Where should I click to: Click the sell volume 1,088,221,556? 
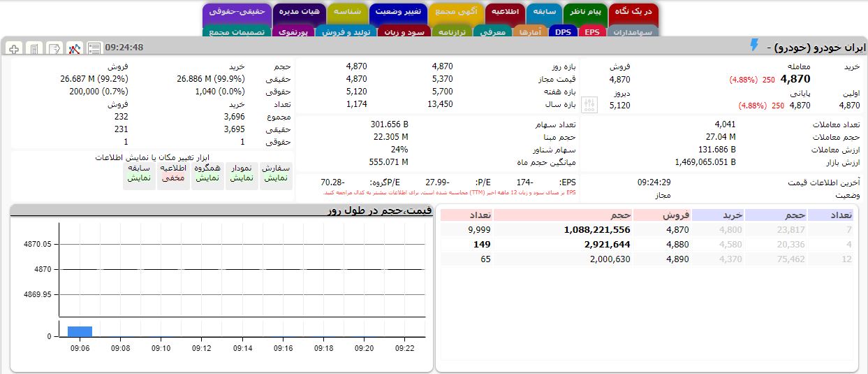click(597, 229)
